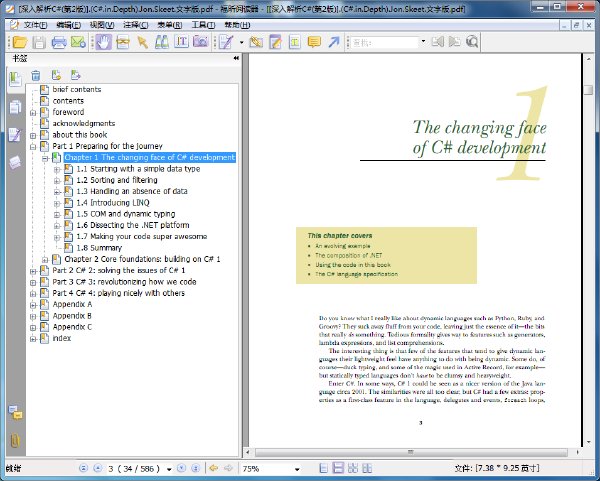Go to previous page in status bar
The image size is (600, 481).
point(98,468)
